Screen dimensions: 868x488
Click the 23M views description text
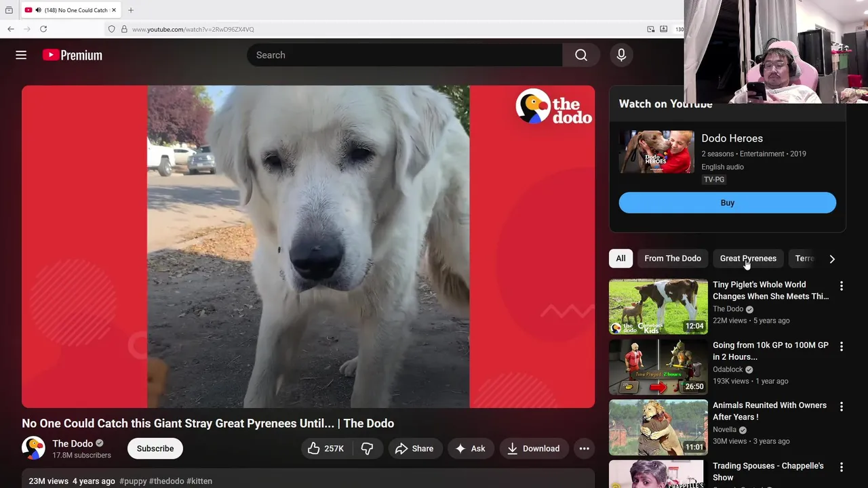click(x=49, y=481)
